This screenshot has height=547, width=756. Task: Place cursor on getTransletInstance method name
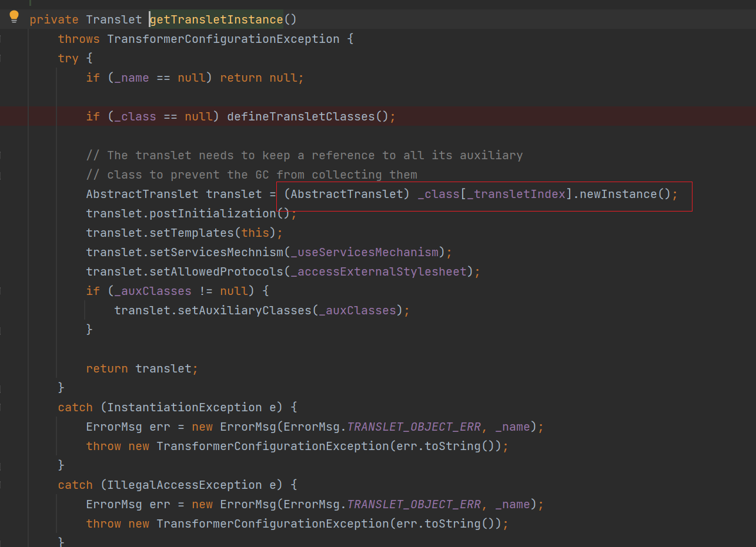point(216,19)
